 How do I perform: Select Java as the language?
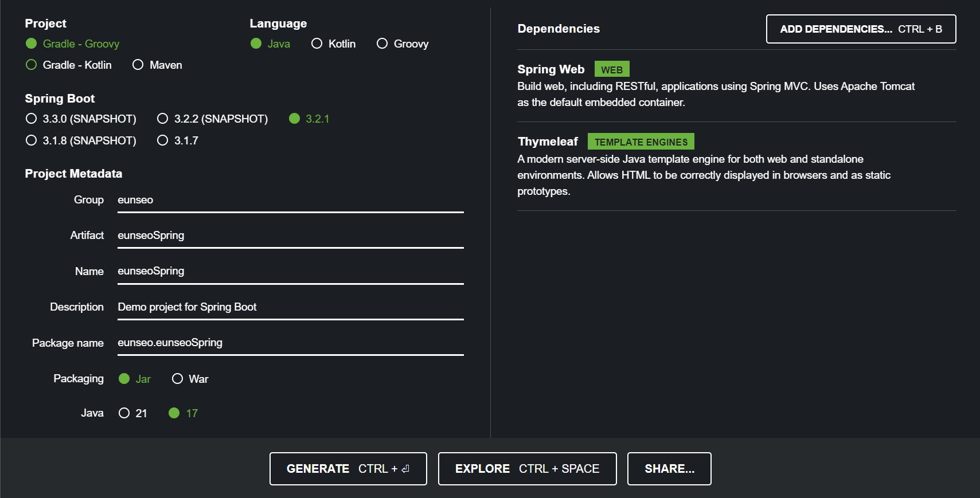click(270, 44)
